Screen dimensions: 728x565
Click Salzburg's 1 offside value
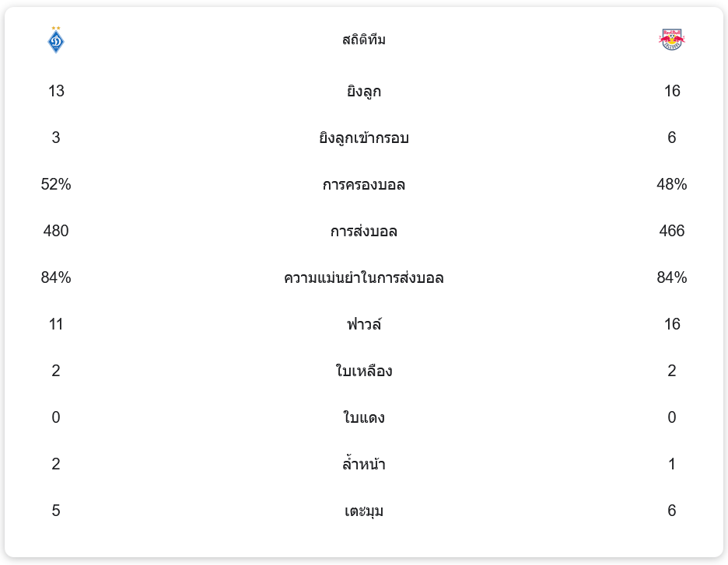(x=672, y=464)
